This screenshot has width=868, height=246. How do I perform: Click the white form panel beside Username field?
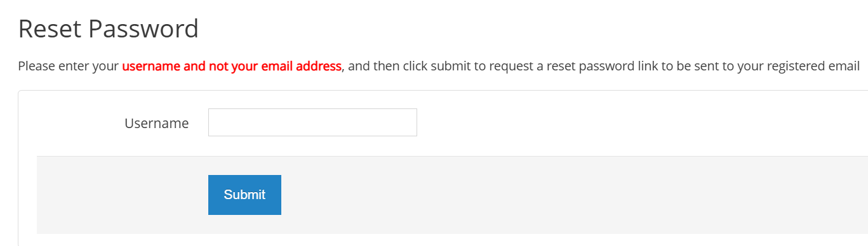click(x=641, y=123)
